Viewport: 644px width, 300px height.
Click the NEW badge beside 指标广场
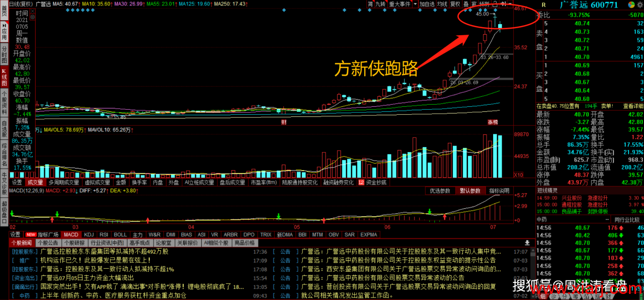tap(31, 235)
